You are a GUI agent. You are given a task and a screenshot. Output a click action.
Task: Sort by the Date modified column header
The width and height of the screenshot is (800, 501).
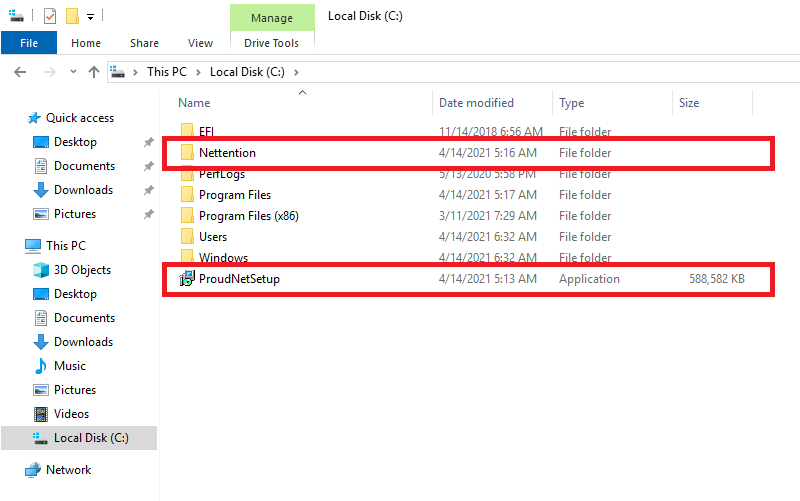coord(476,103)
